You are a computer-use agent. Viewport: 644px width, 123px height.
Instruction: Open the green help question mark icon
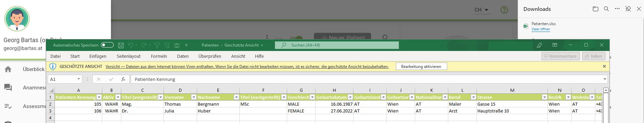pos(504,10)
